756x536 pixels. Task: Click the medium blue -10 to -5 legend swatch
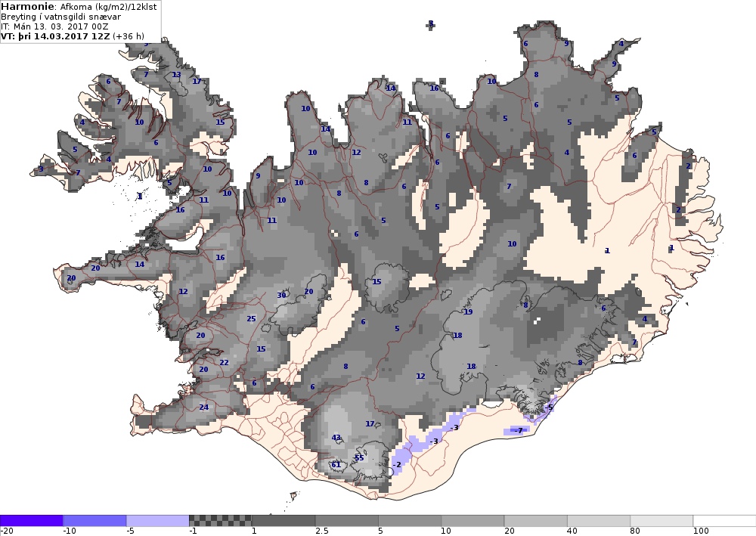tap(94, 521)
